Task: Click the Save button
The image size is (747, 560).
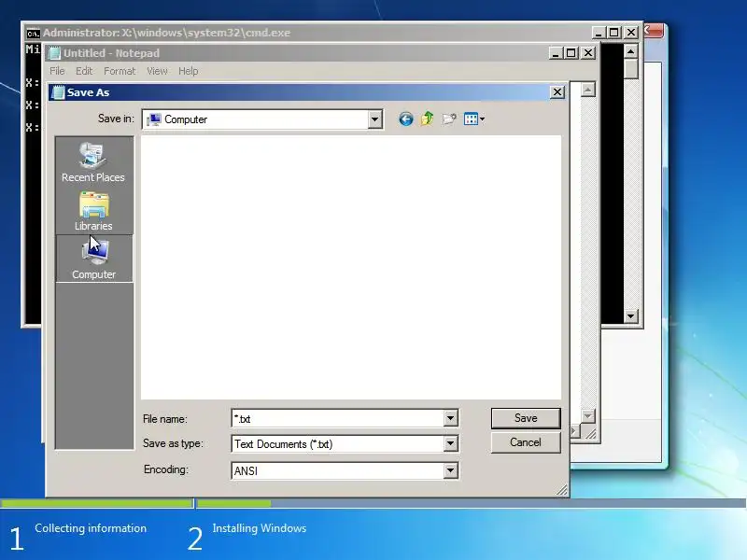Action: 526,418
